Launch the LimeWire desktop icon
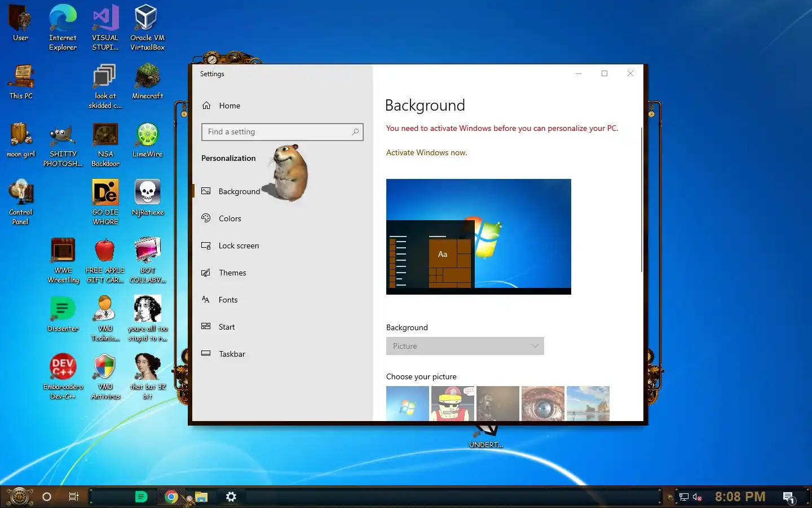The image size is (812, 508). [147, 140]
